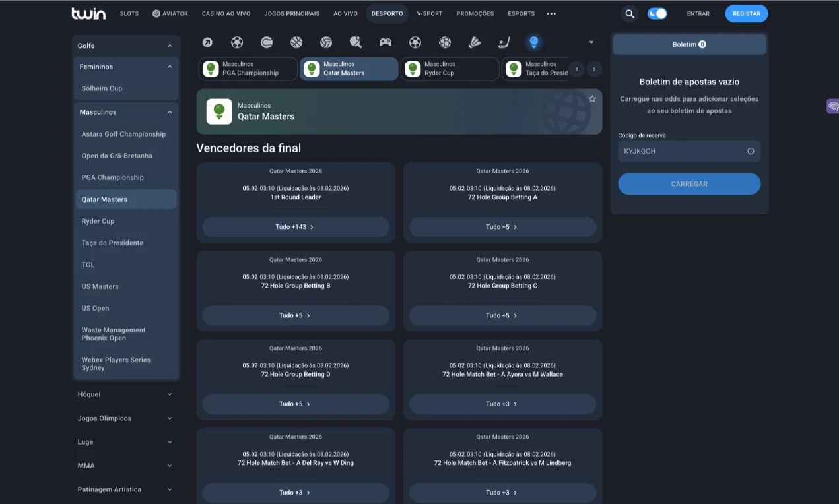Open the Casino ao Vivo menu item

pos(226,13)
